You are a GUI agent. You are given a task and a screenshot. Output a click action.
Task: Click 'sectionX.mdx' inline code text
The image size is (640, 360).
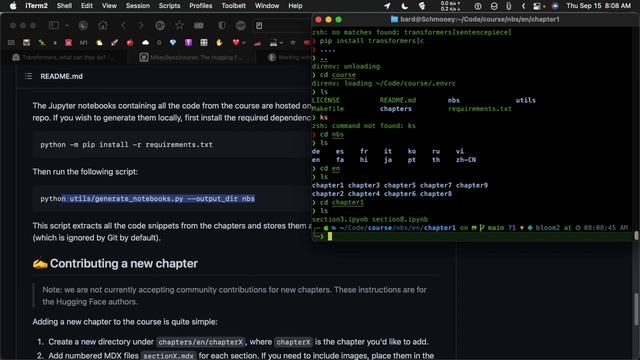click(169, 356)
